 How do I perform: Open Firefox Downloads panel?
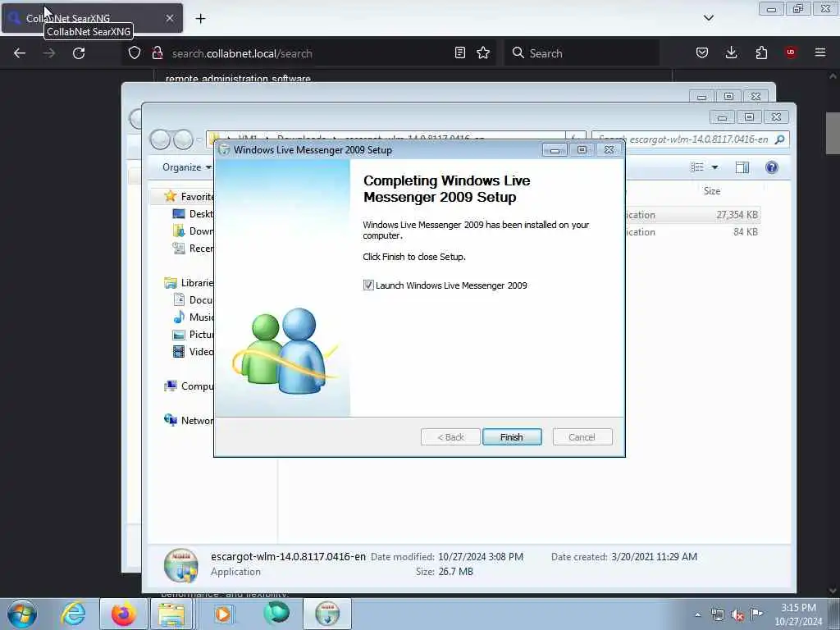point(731,52)
